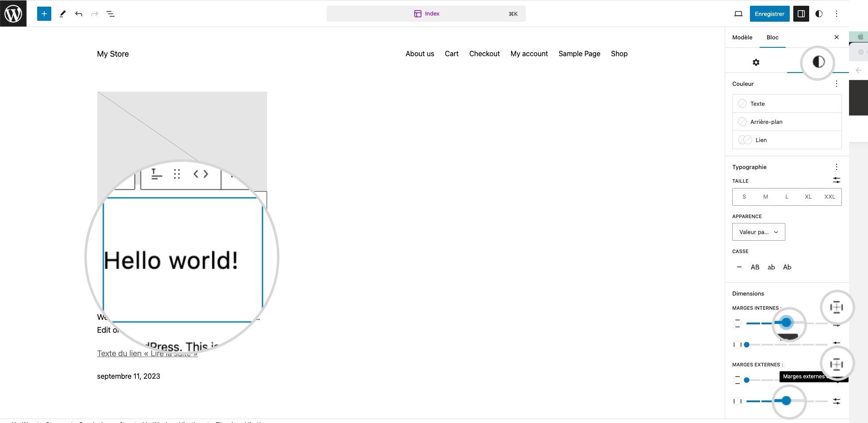The height and width of the screenshot is (423, 868).
Task: Click the Cart navigation link
Action: 451,54
